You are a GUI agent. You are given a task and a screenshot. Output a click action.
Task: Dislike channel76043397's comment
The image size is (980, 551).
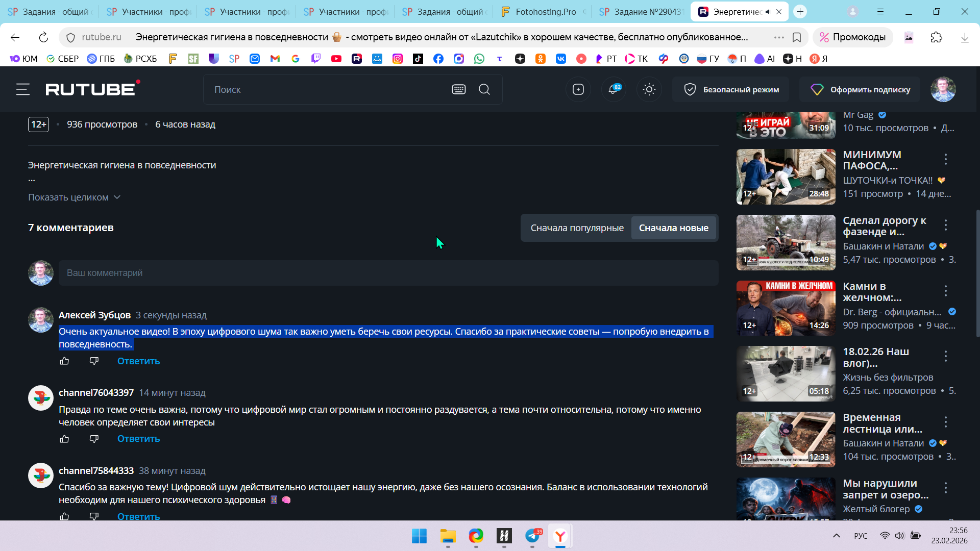click(94, 439)
